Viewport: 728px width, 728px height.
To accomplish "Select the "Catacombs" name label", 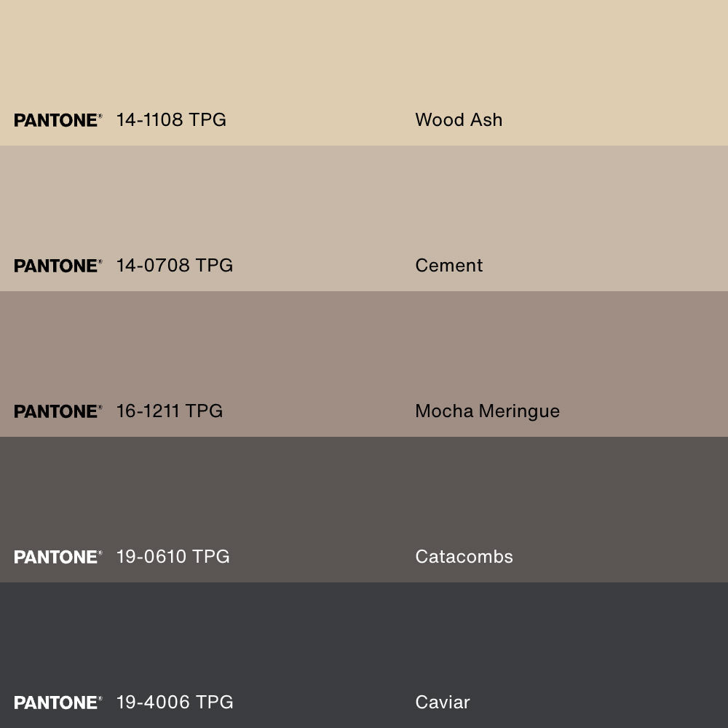I will 464,557.
